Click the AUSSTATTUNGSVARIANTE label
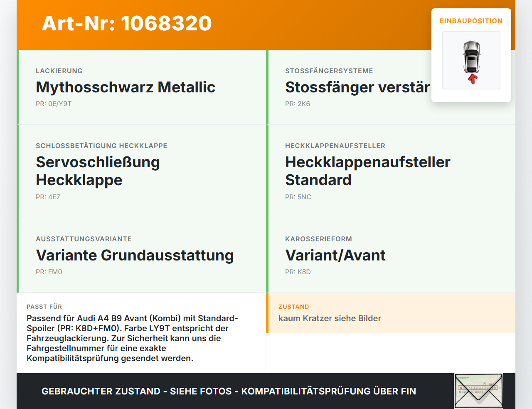This screenshot has height=409, width=532. pyautogui.click(x=84, y=239)
